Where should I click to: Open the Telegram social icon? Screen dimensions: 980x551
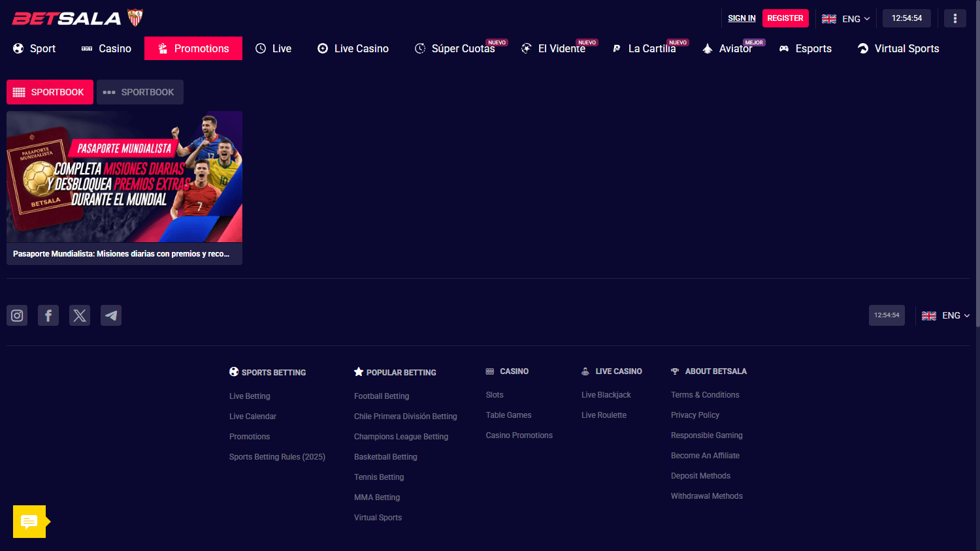pos(111,315)
